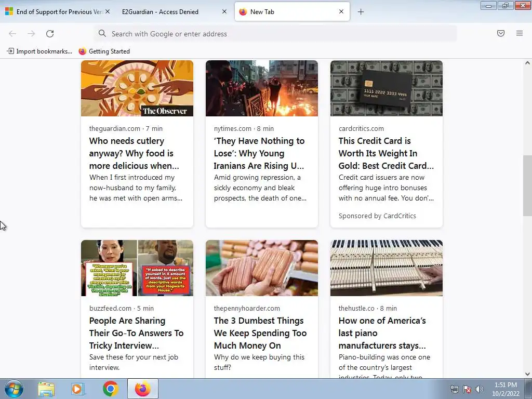Click 'nytimes.com · 8 min' source text

click(x=244, y=129)
